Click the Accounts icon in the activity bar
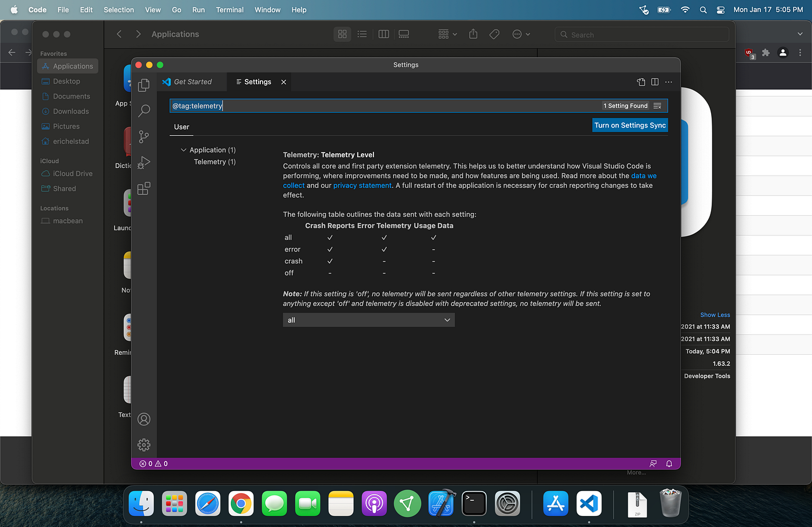812x527 pixels. click(x=144, y=419)
